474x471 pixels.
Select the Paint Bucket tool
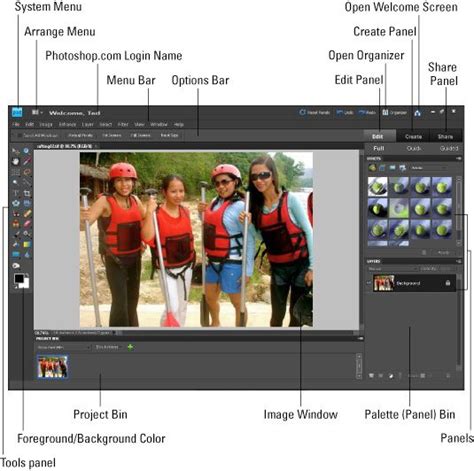coord(16,244)
